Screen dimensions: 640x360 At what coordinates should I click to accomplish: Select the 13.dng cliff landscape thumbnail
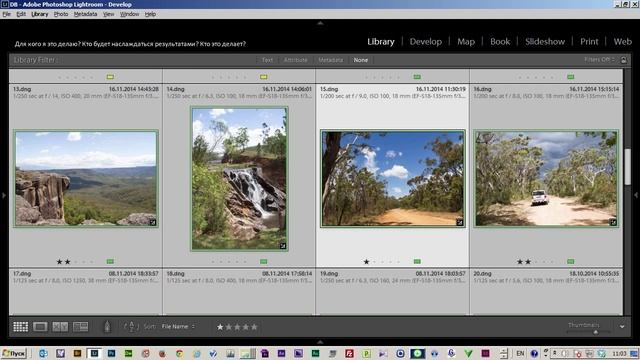86,178
